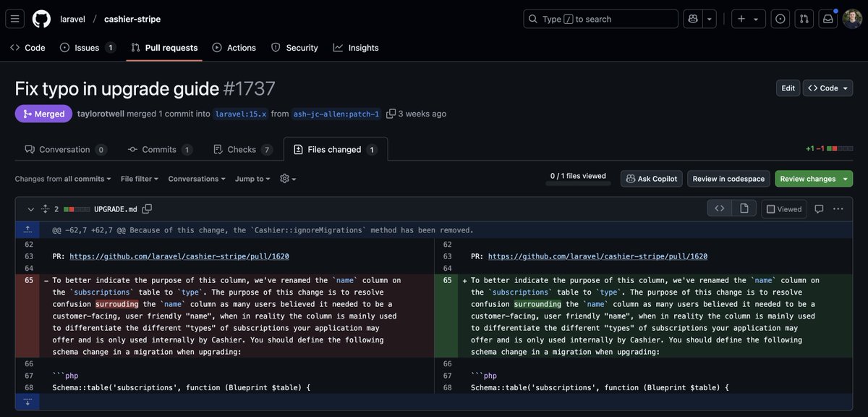
Task: Go to GitHub homepage via Octocat logo
Action: pyautogui.click(x=41, y=19)
